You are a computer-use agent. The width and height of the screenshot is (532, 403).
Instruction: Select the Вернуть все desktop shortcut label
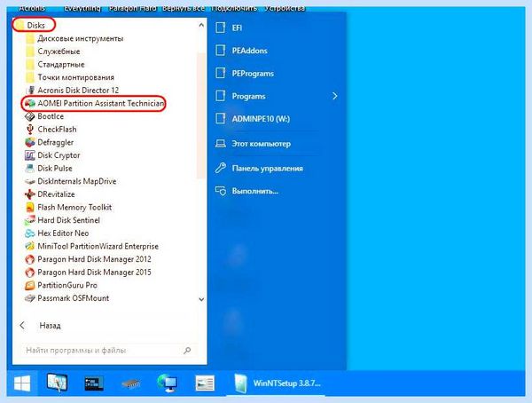(x=184, y=8)
